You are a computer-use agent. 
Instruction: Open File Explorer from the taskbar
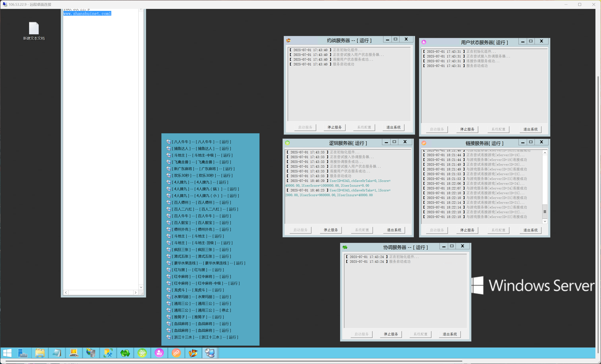[40, 353]
